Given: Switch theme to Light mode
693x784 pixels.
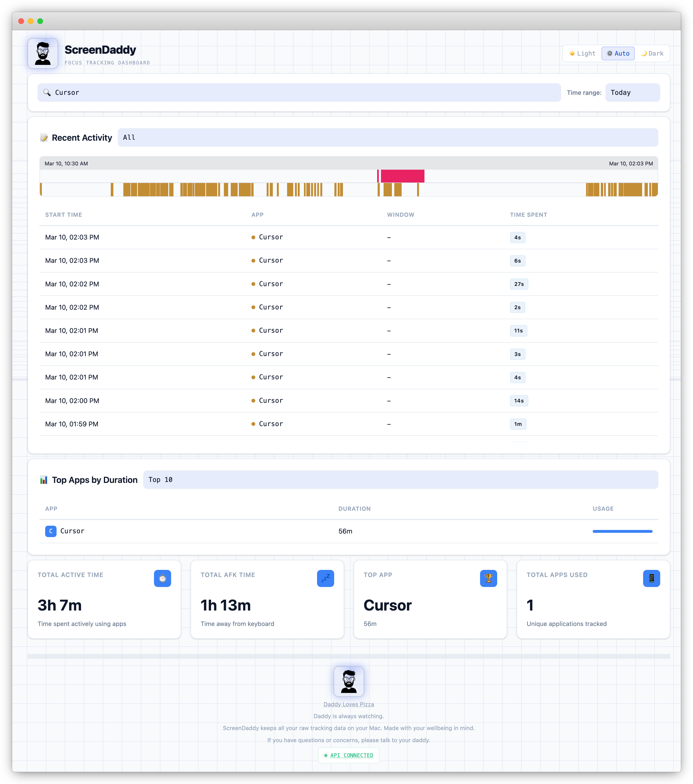Looking at the screenshot, I should pos(582,53).
